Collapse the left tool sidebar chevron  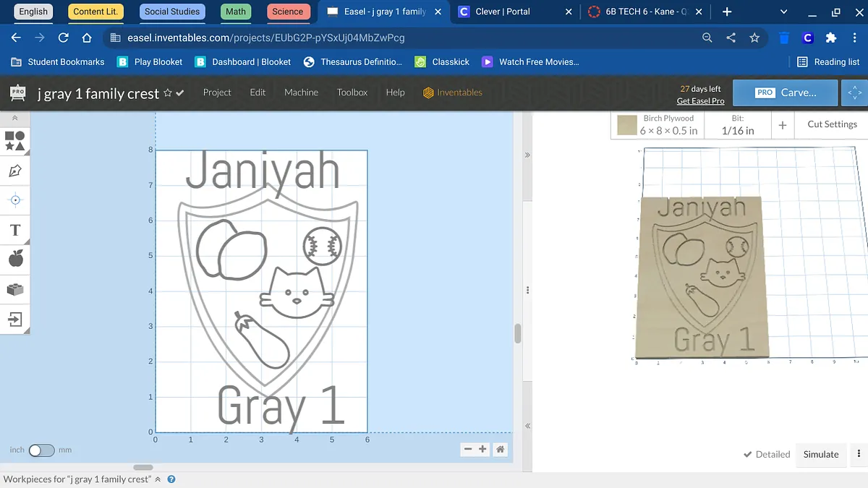[15, 118]
